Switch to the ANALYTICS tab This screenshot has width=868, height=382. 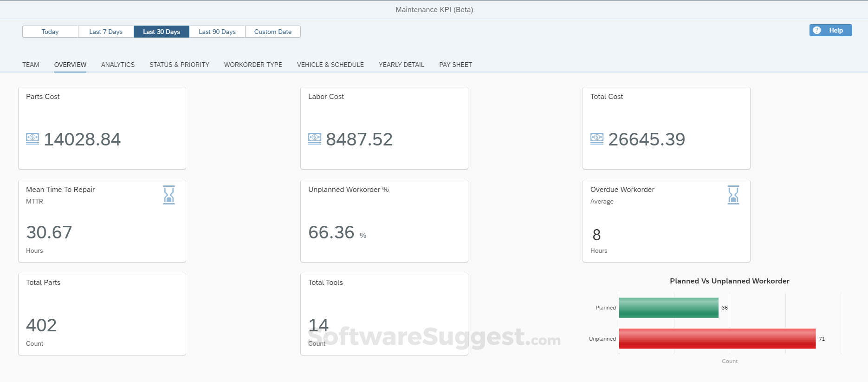[118, 65]
